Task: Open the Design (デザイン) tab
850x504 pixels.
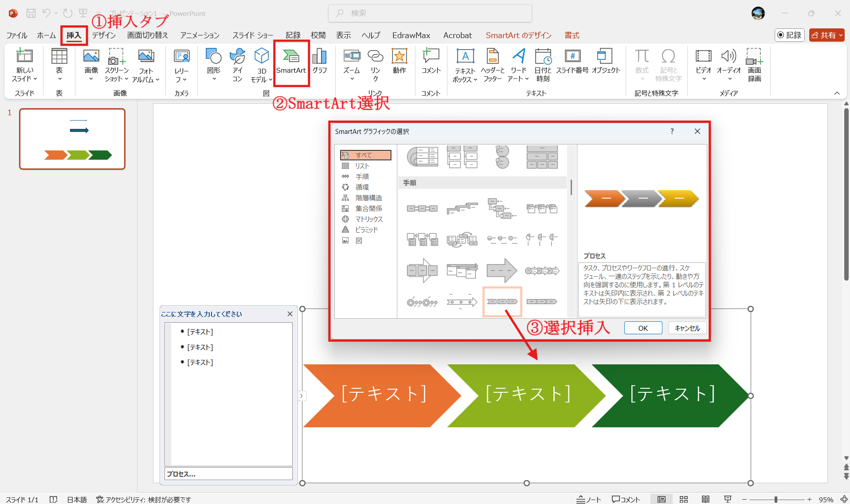Action: point(103,35)
